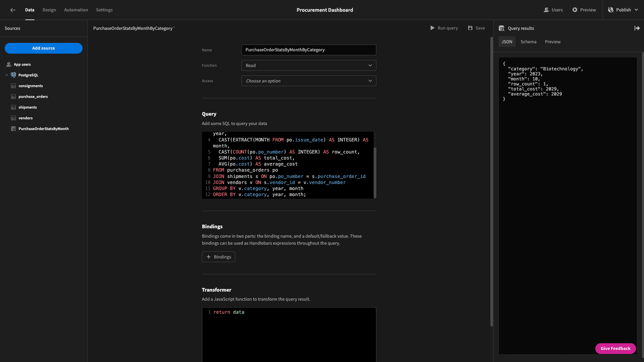Click the SQL editor scrollbar thumb

[375, 173]
